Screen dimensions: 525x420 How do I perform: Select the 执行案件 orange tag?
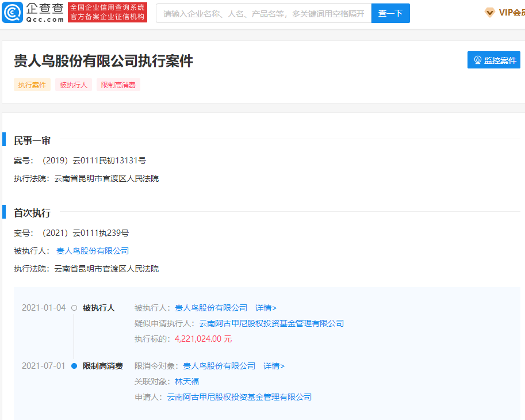(x=32, y=85)
